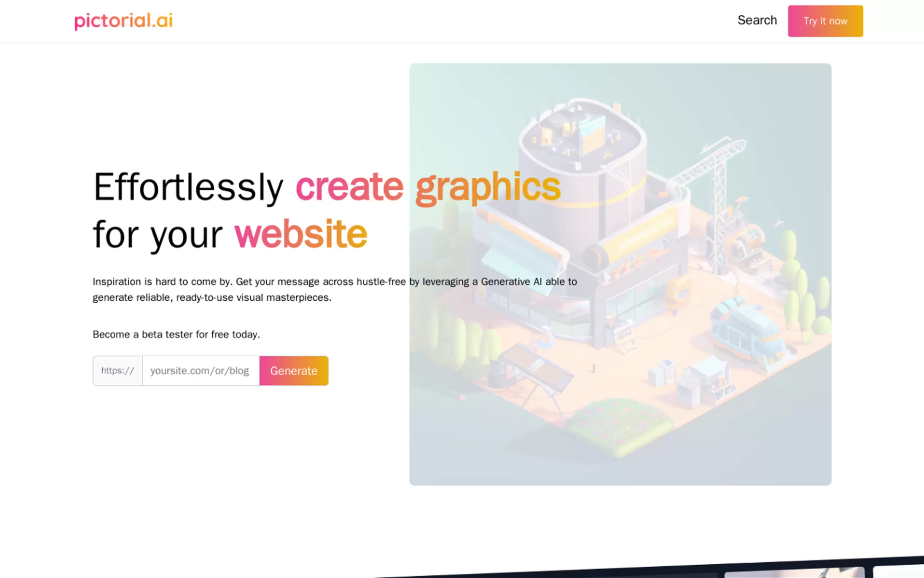Focus the yoursite.com/or/blog URL field
This screenshot has height=578, width=924.
coord(200,371)
